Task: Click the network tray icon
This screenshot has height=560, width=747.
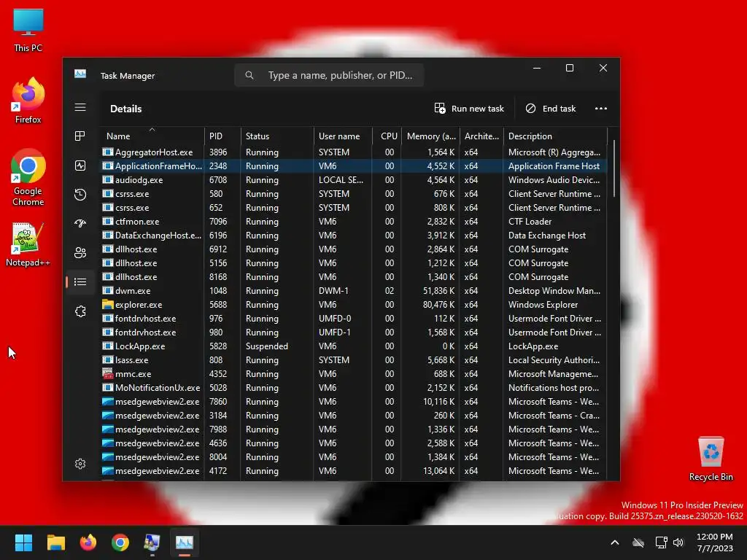Action: pos(661,542)
